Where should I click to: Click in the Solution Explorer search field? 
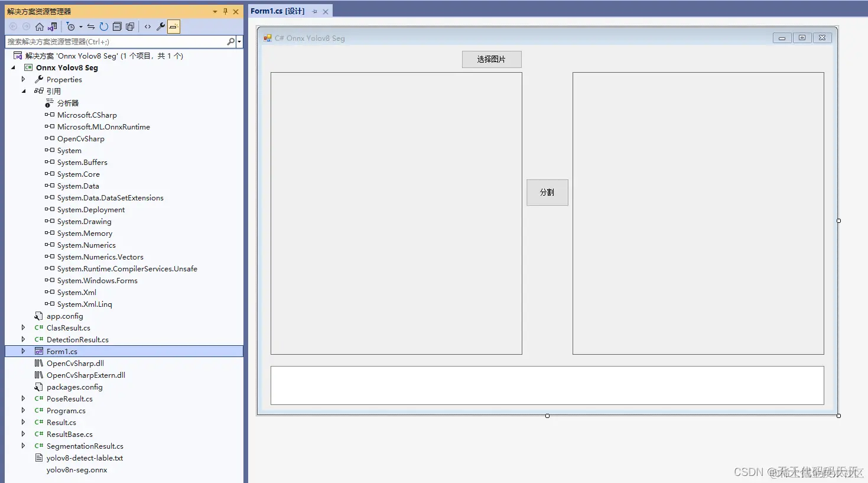116,41
